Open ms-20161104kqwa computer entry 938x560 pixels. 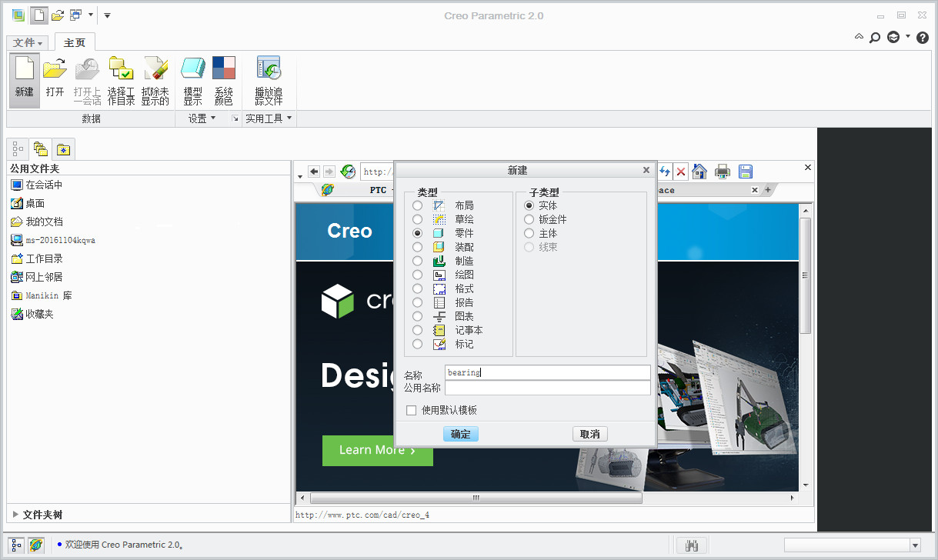pos(53,240)
